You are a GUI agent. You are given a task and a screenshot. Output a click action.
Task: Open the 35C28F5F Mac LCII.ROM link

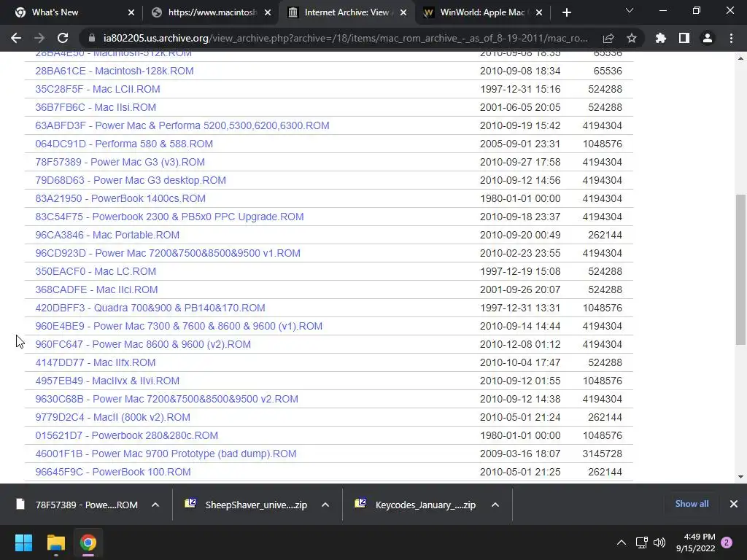98,89
